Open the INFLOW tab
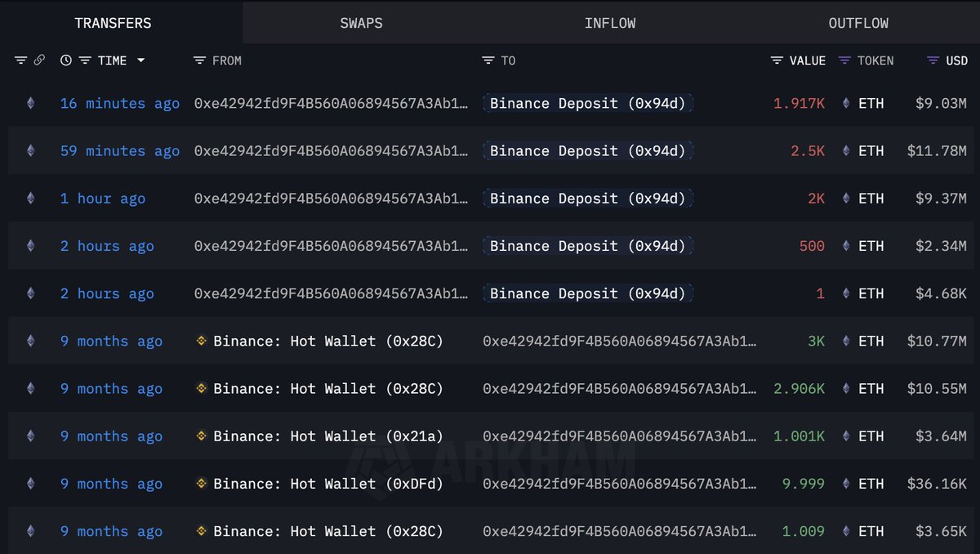 click(x=609, y=23)
